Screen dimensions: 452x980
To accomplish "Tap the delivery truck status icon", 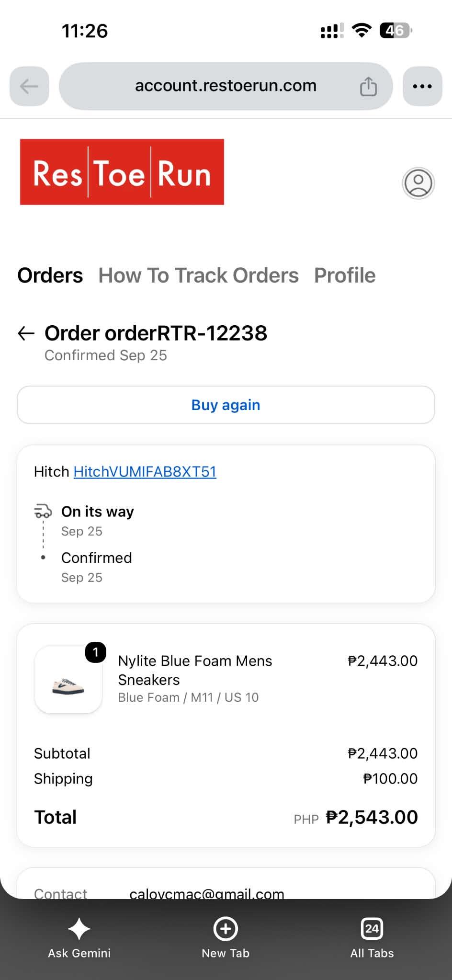I will pos(43,511).
